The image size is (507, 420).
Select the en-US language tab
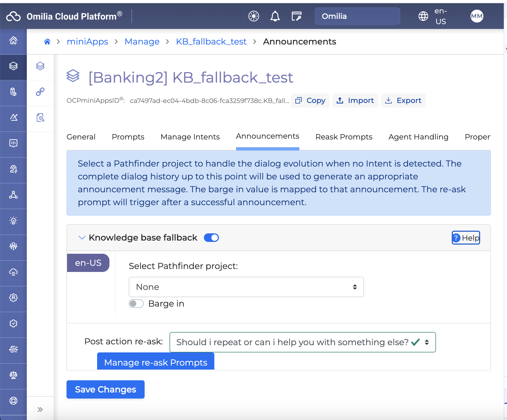coord(88,263)
